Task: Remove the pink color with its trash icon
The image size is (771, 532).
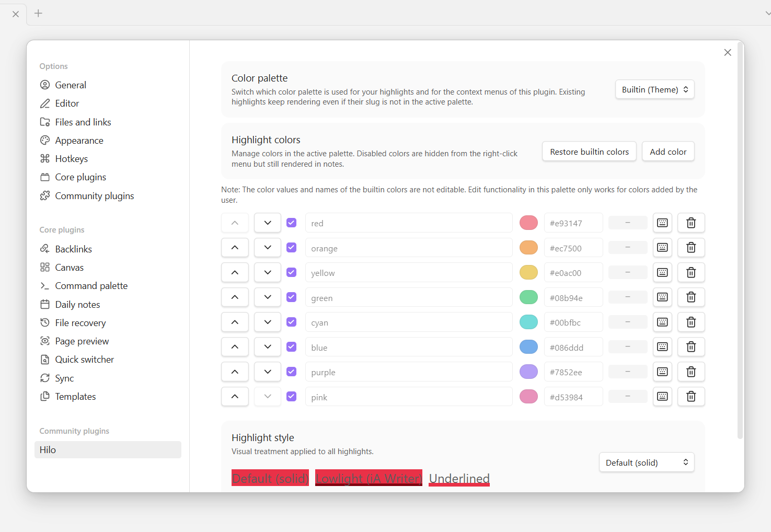Action: click(x=691, y=397)
